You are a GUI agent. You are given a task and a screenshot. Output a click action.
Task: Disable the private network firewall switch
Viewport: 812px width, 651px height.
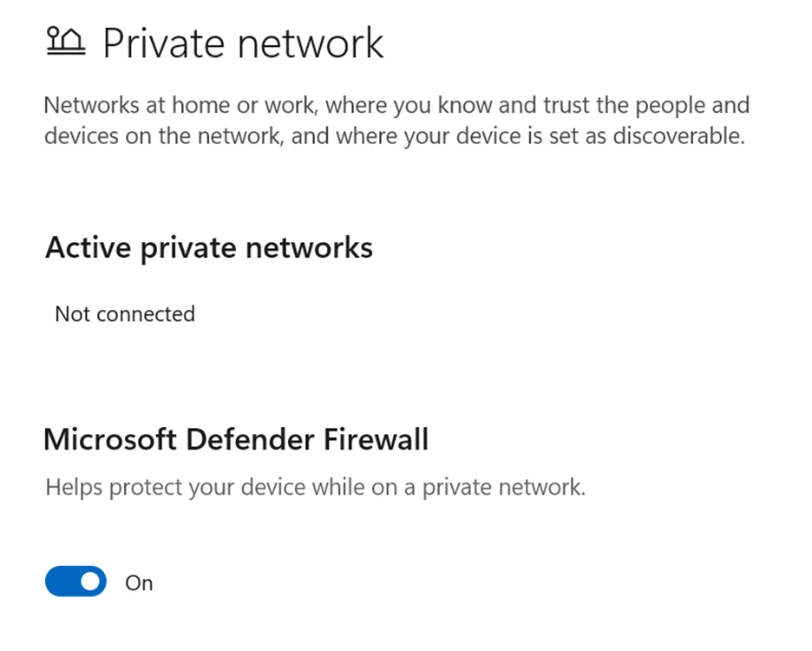coord(75,582)
